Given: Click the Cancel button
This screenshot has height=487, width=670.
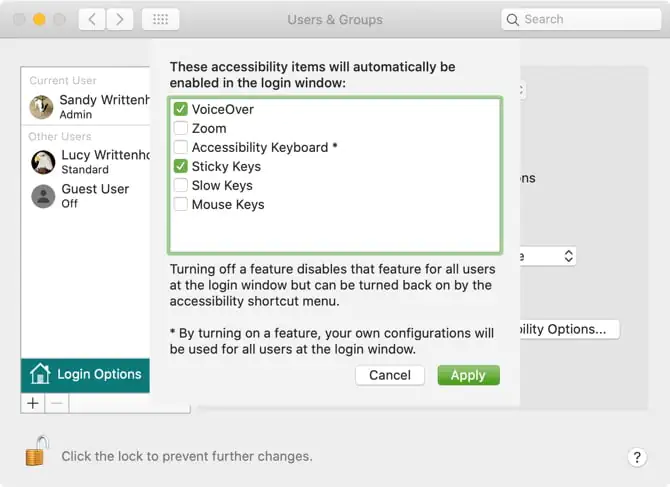Looking at the screenshot, I should [390, 375].
